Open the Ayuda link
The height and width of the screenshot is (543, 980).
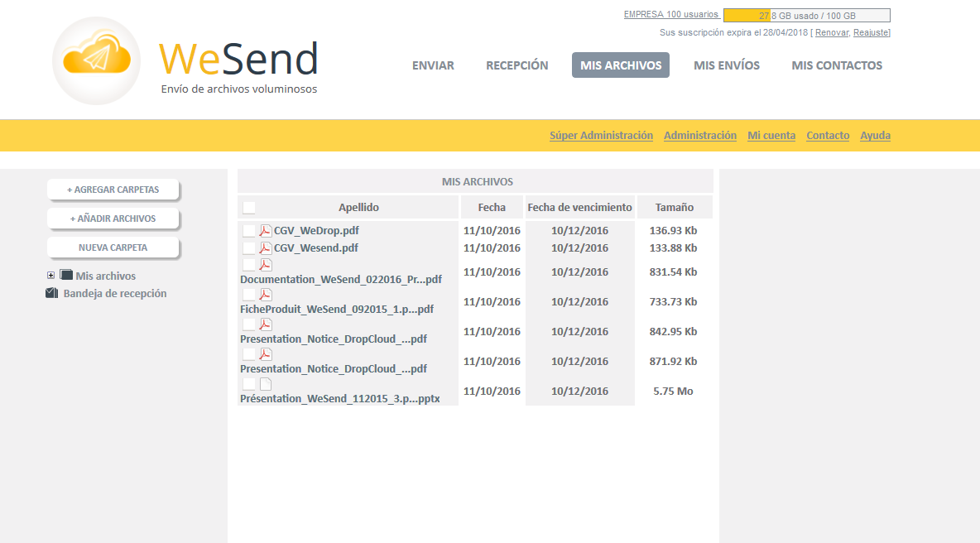tap(875, 135)
